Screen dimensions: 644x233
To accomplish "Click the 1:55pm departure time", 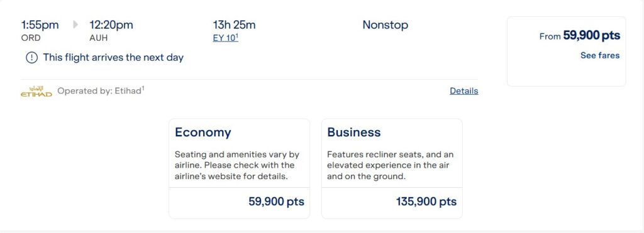I will pyautogui.click(x=40, y=25).
